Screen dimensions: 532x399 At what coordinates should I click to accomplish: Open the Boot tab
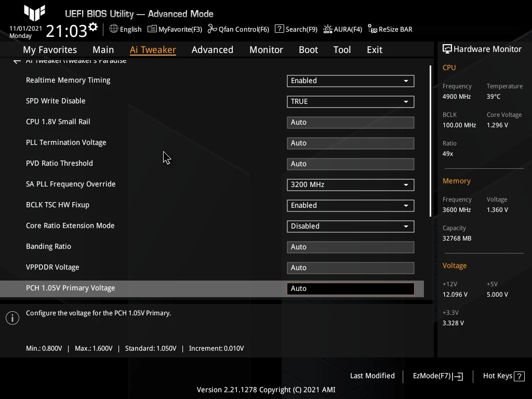(x=308, y=50)
